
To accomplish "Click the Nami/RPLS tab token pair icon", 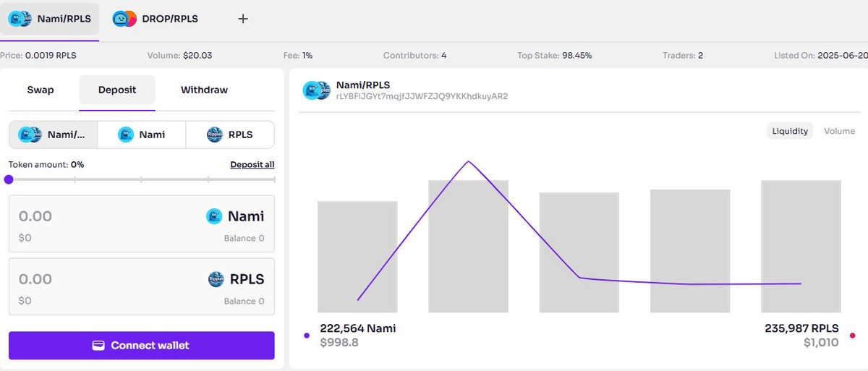I will [x=20, y=19].
